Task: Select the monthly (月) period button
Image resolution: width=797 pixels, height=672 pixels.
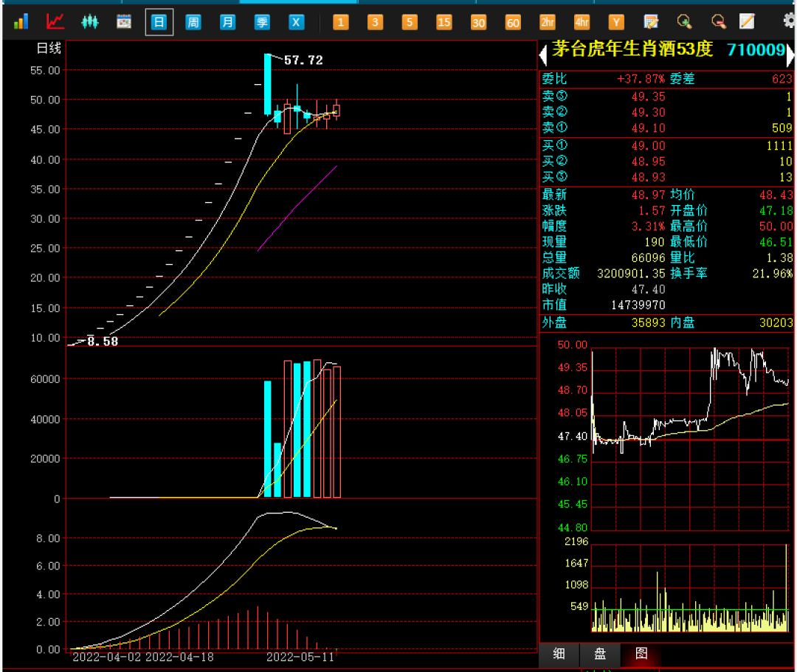Action: (227, 22)
